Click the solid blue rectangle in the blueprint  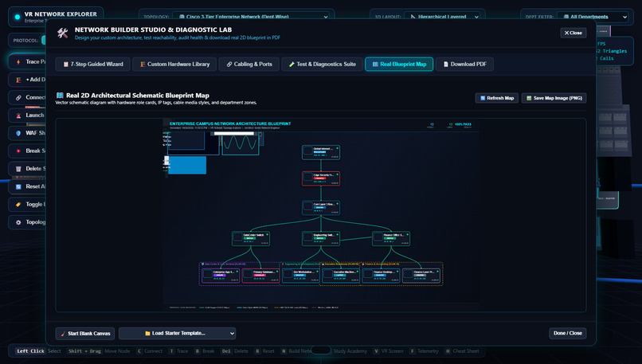187,165
